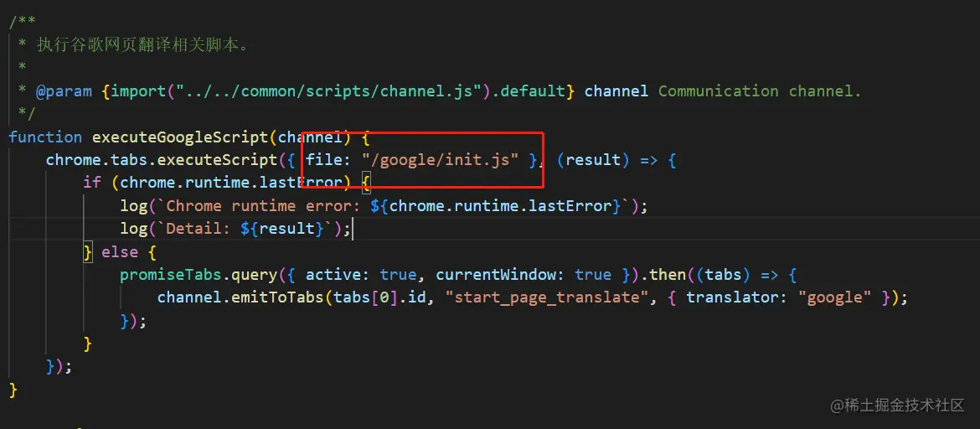Click the translator: property key

click(737, 297)
